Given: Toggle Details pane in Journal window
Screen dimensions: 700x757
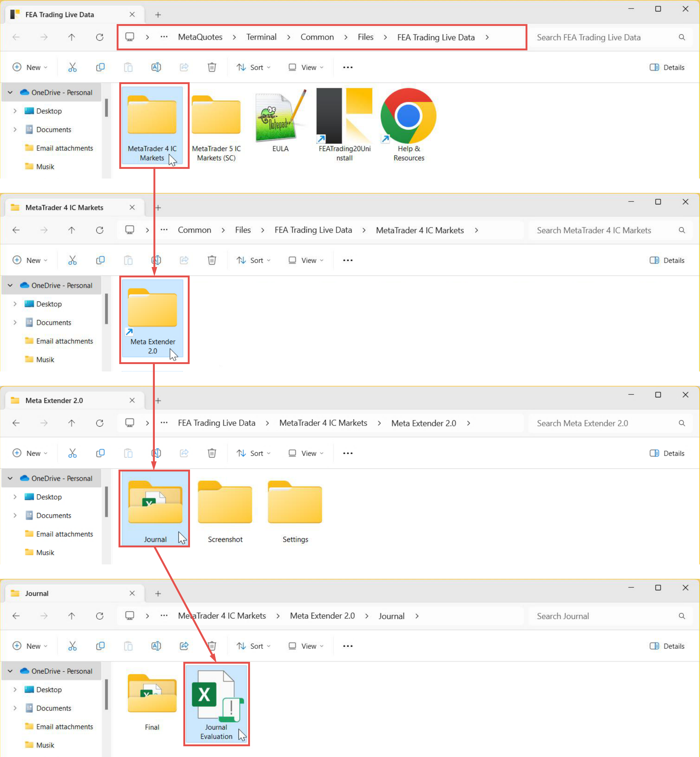Looking at the screenshot, I should (x=667, y=646).
